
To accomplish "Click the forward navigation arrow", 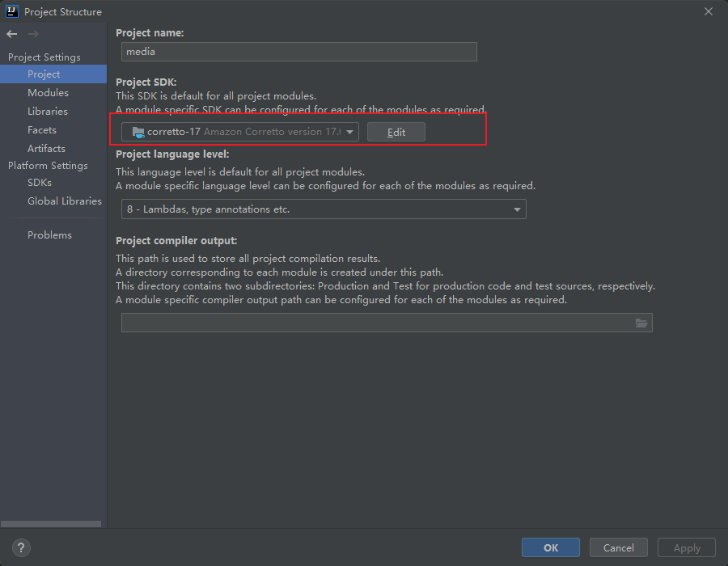I will click(x=33, y=34).
